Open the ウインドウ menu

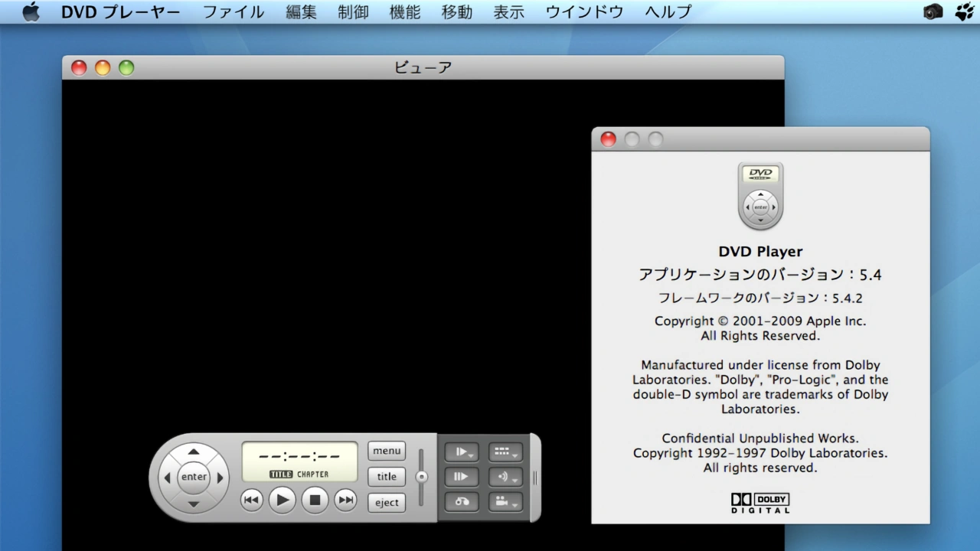[x=585, y=11]
